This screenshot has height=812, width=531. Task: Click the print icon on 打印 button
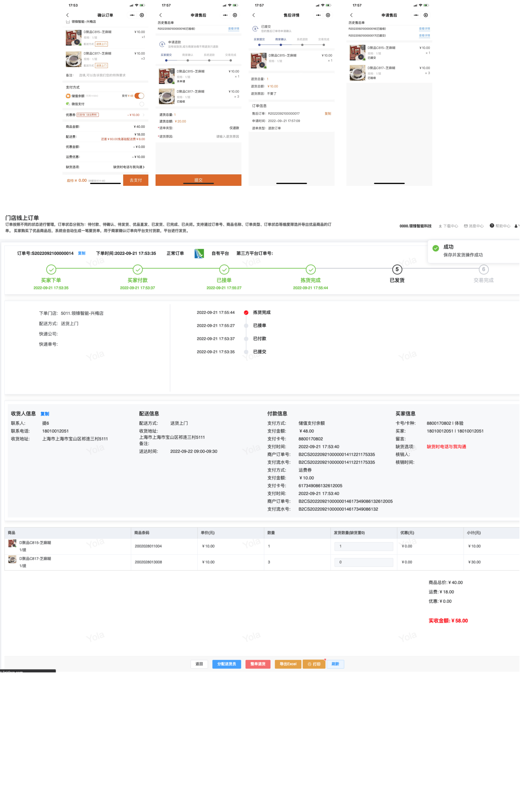[309, 664]
